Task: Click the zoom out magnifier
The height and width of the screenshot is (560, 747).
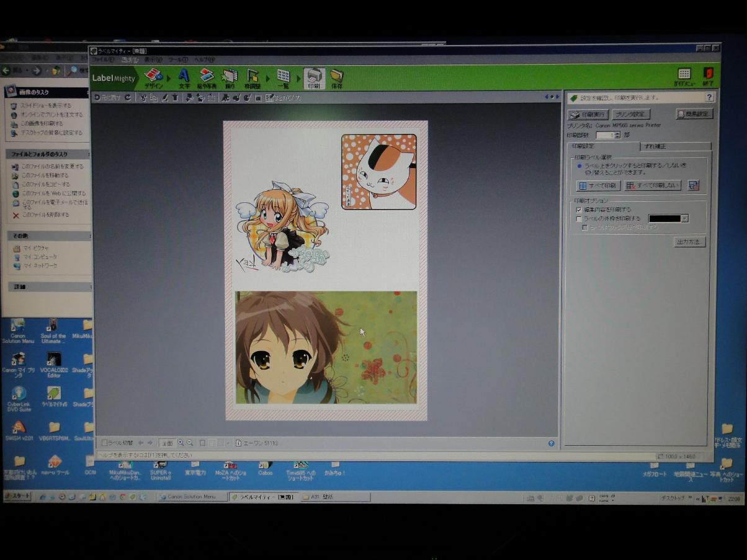Action: tap(190, 443)
